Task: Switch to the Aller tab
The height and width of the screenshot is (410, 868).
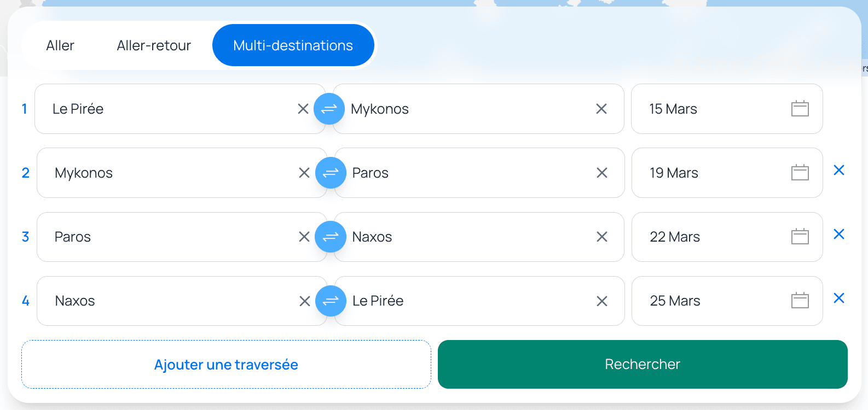Action: pos(60,45)
